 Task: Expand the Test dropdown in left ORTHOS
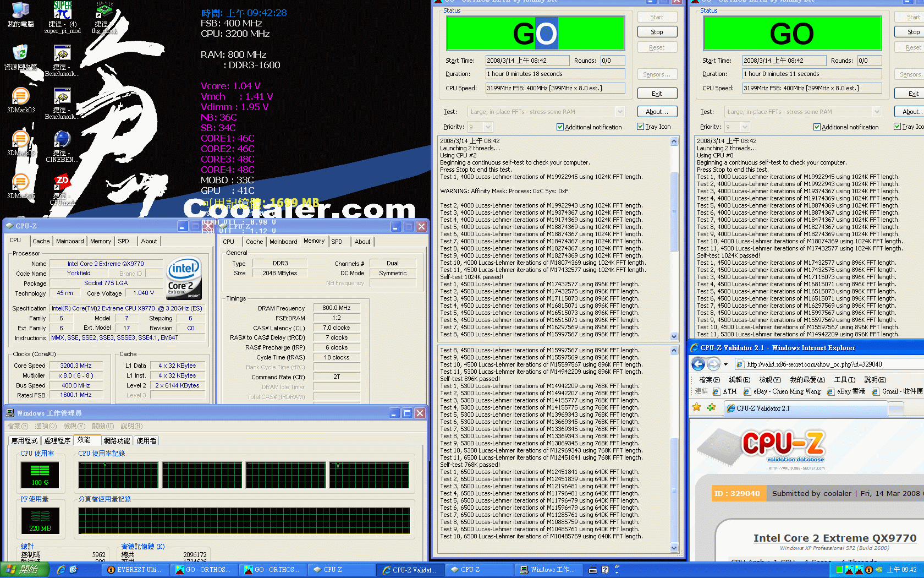(x=620, y=112)
